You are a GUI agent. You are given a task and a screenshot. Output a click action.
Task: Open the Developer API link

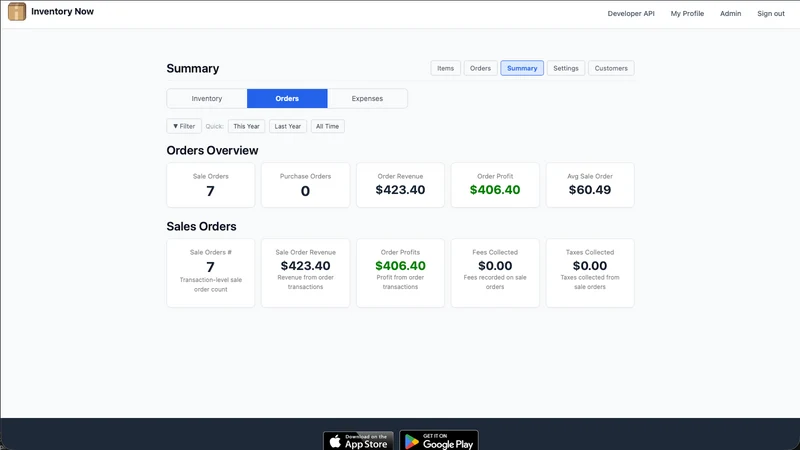pos(631,13)
